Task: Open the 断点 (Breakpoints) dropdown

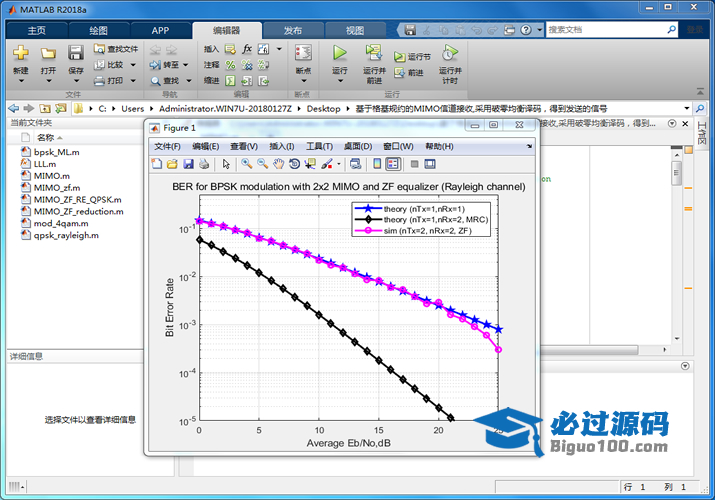Action: 304,81
